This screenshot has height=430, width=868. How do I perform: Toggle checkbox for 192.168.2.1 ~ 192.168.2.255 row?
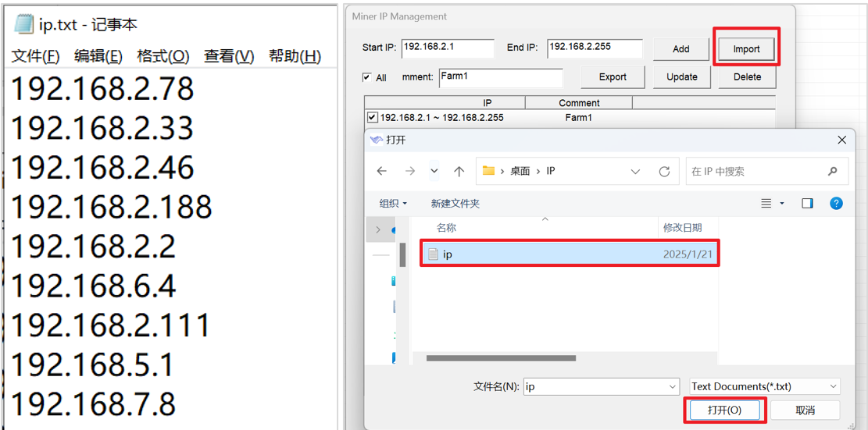pos(372,117)
